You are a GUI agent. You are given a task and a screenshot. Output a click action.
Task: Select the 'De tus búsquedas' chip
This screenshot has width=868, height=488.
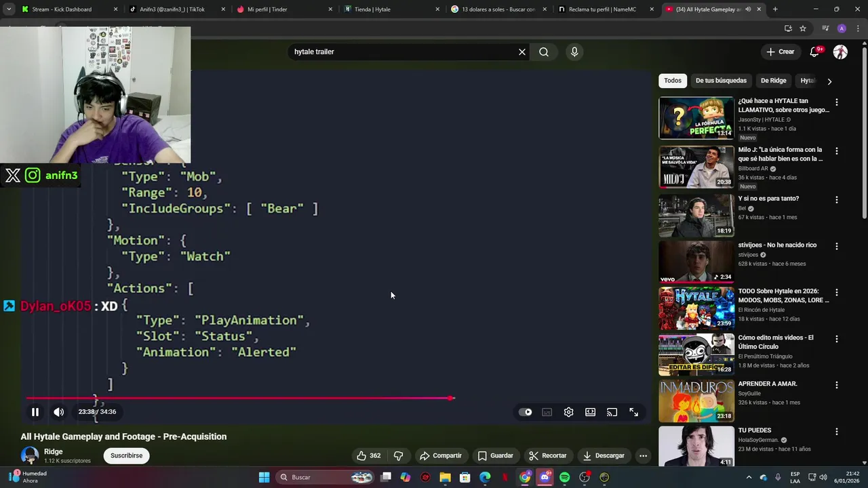(721, 81)
